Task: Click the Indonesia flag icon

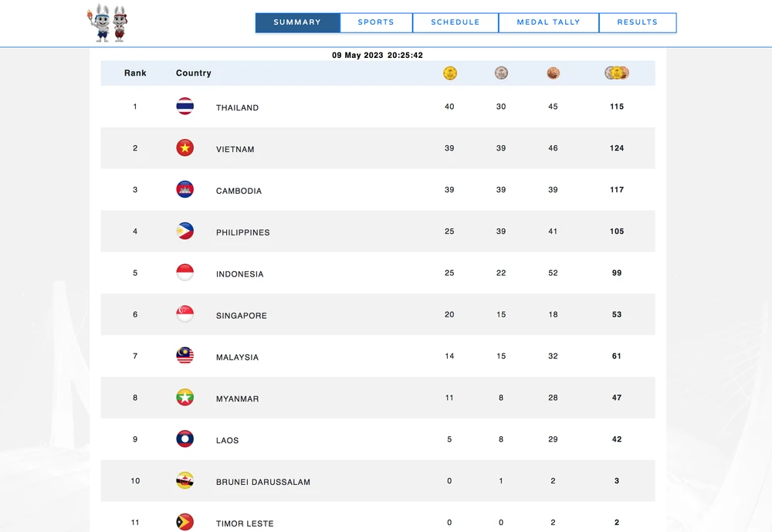Action: tap(185, 273)
